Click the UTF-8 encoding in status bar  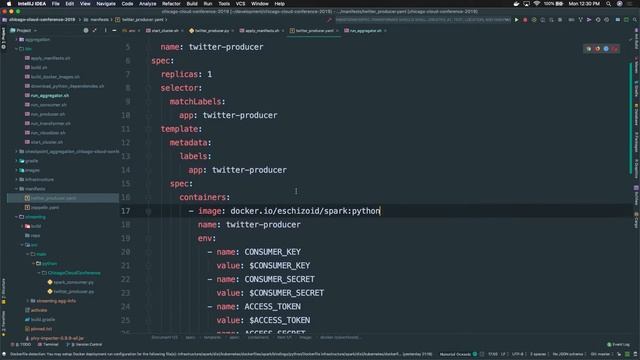[518, 354]
